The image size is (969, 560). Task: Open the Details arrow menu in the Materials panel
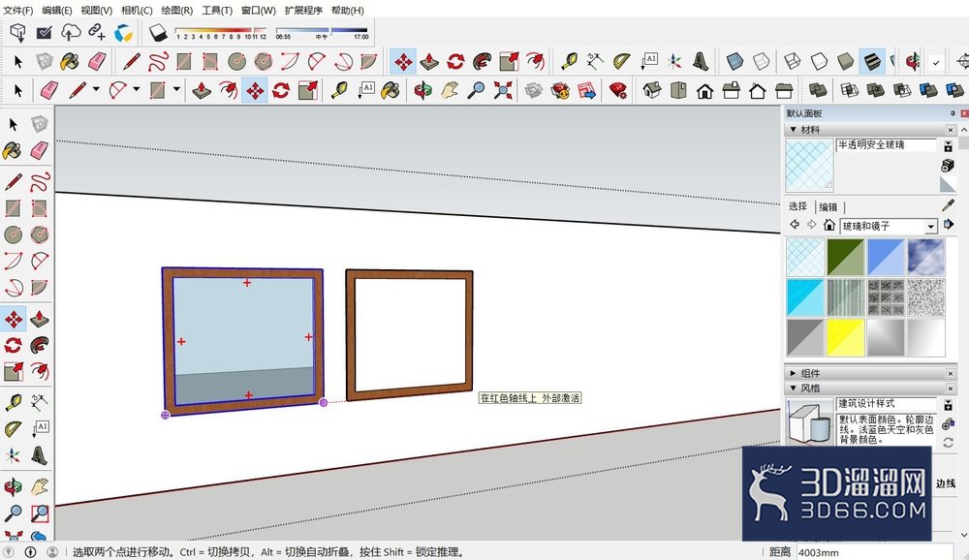tap(948, 225)
